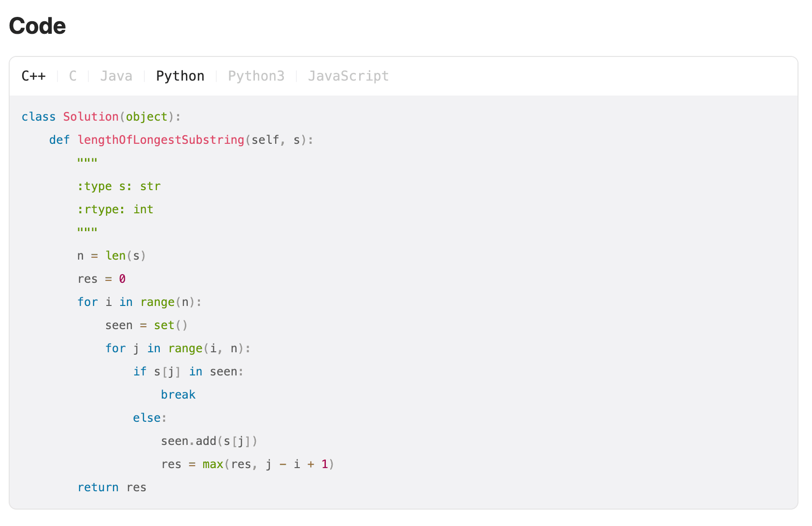This screenshot has width=812, height=526.
Task: Click the ":type s: str" docstring line
Action: [119, 186]
